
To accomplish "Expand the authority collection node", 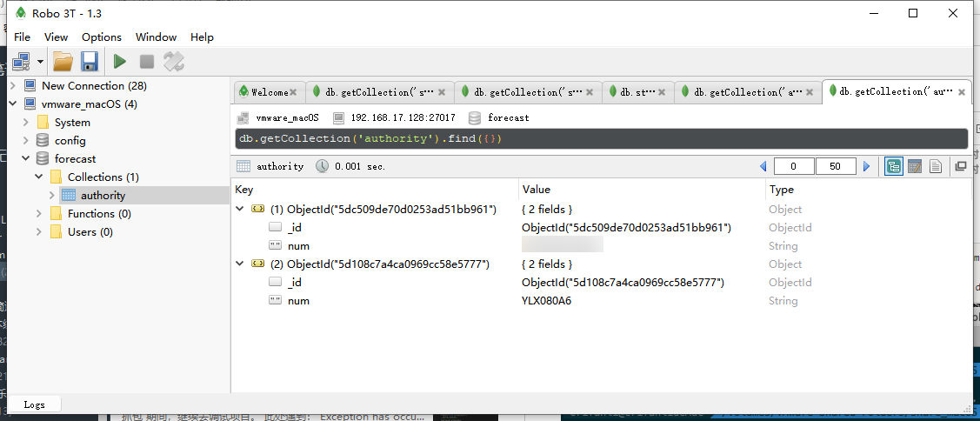I will click(52, 195).
